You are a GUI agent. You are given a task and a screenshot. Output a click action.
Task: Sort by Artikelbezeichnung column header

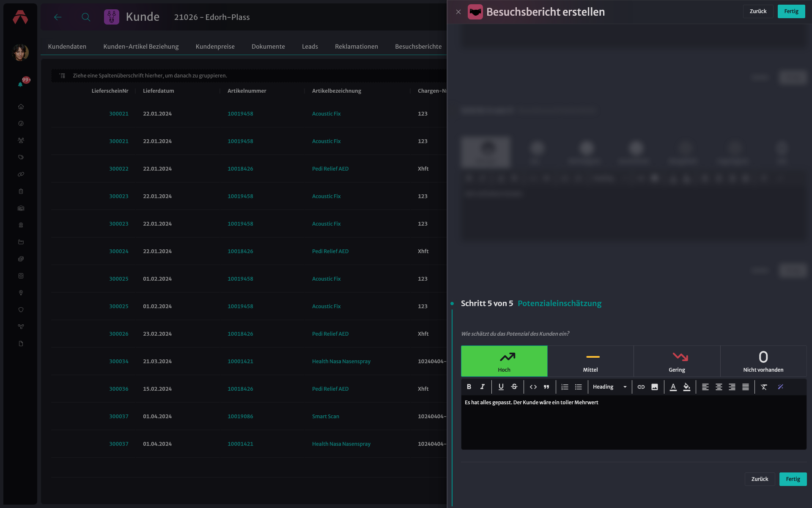[x=337, y=91]
